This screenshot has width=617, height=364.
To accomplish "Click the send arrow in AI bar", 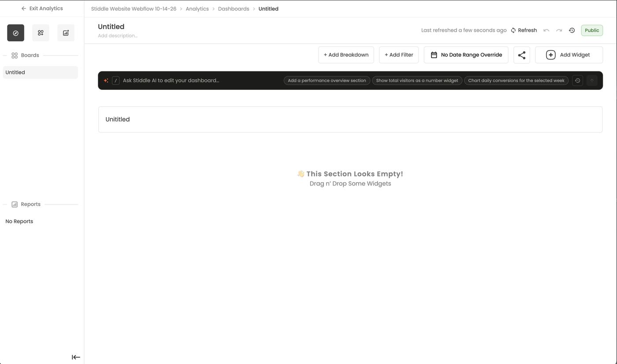I will [x=592, y=81].
